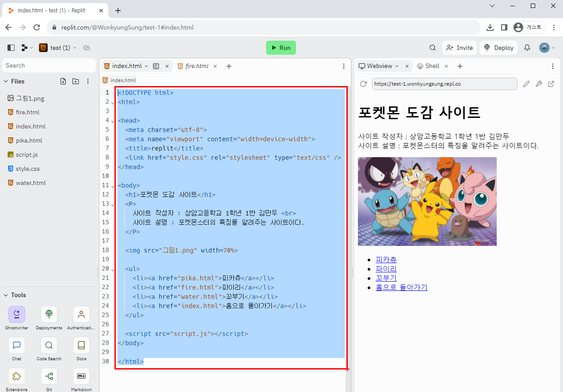Close the fire.html editor tab
This screenshot has height=392, width=563.
pyautogui.click(x=215, y=66)
